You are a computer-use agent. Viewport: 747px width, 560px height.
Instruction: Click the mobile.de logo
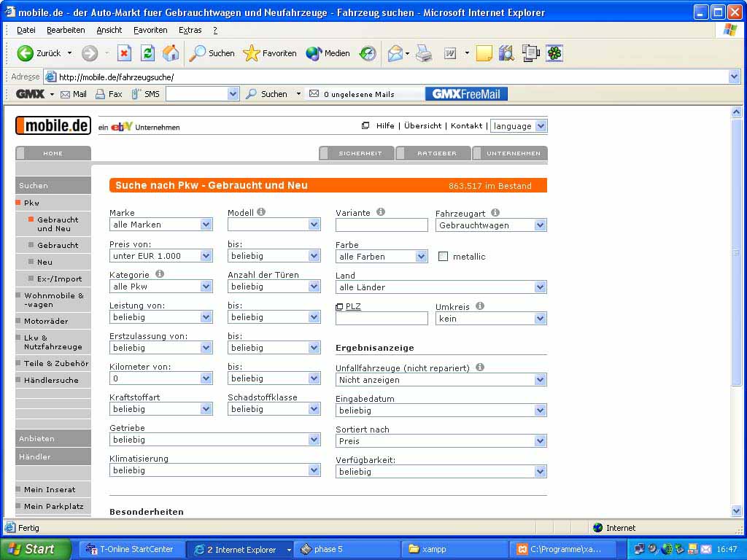click(53, 125)
